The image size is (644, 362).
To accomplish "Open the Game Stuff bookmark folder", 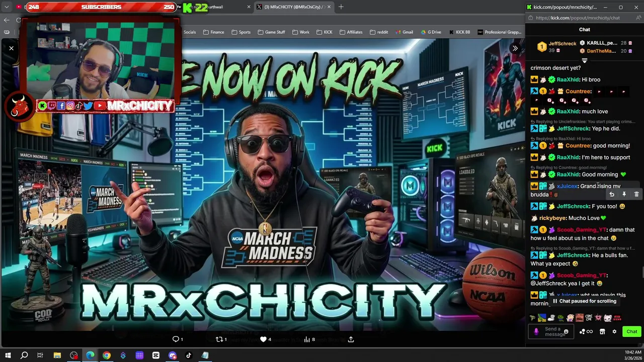I will [272, 32].
